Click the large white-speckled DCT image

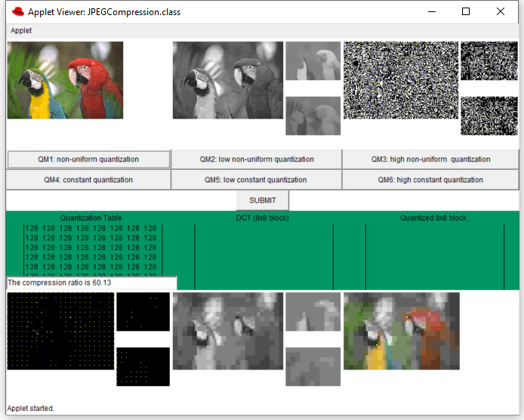[401, 80]
